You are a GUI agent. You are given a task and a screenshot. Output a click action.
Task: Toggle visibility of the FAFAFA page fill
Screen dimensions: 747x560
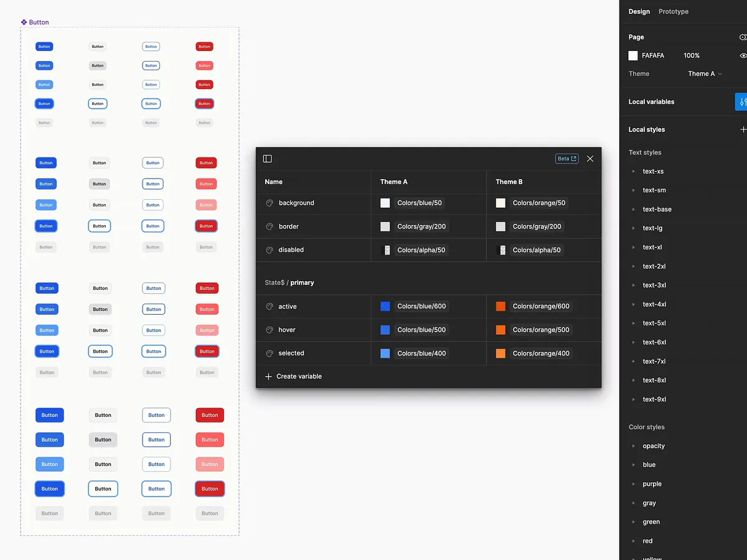coord(743,55)
